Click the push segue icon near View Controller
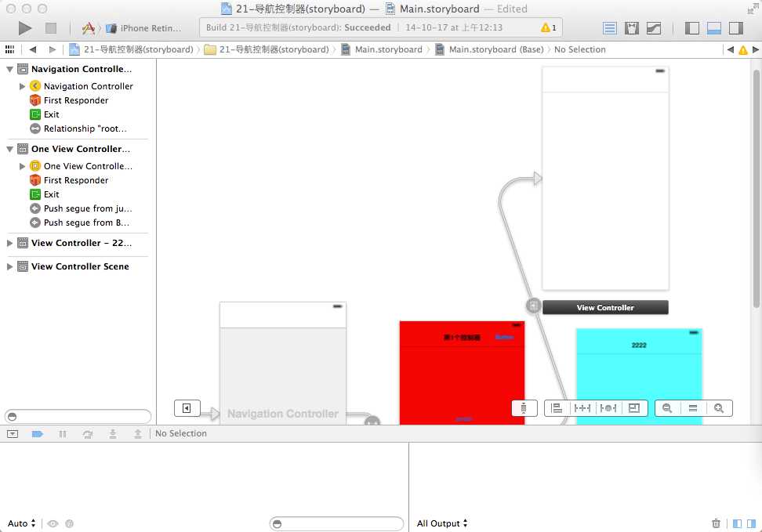This screenshot has height=532, width=762. pos(534,306)
